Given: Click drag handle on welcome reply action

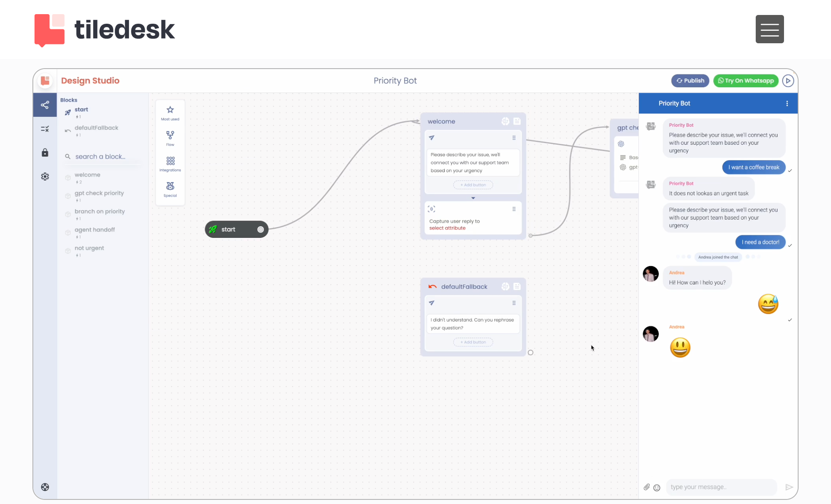Looking at the screenshot, I should (x=514, y=138).
